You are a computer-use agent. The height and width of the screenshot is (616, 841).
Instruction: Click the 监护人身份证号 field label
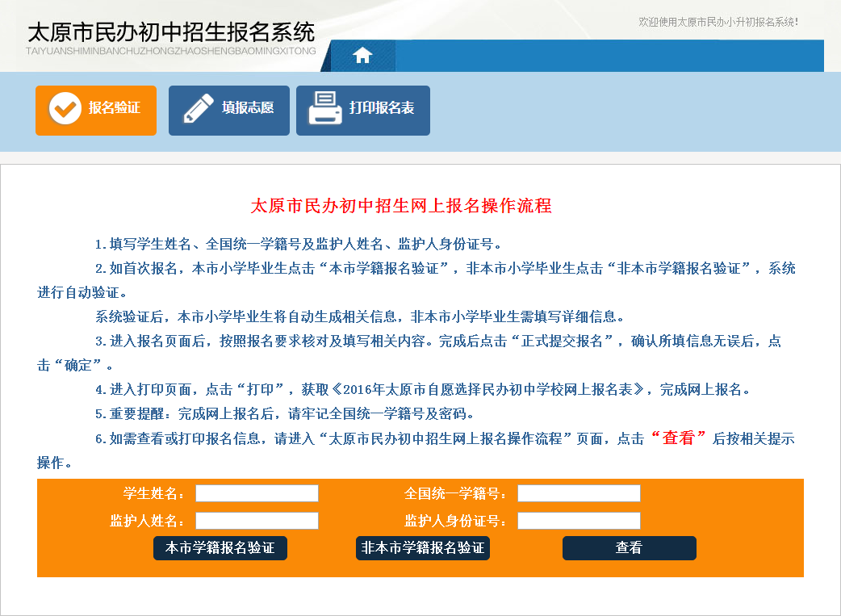[455, 522]
